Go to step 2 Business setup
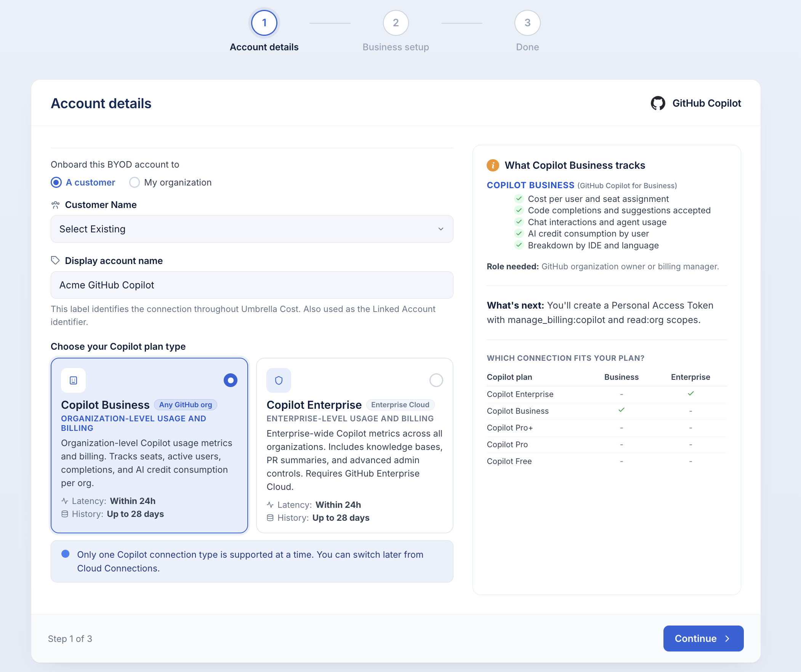This screenshot has width=801, height=672. [x=396, y=23]
